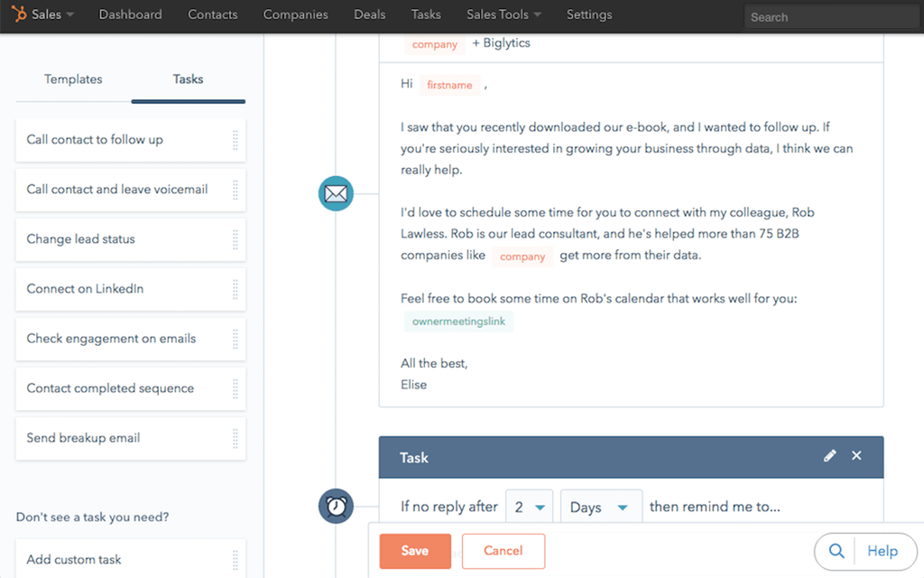924x578 pixels.
Task: Click the email envelope step icon
Action: point(336,193)
